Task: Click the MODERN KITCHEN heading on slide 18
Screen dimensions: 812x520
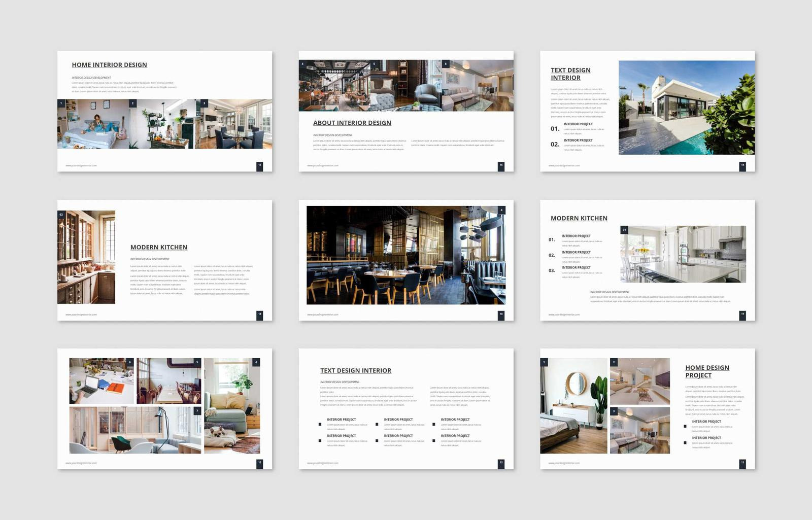Action: [159, 247]
